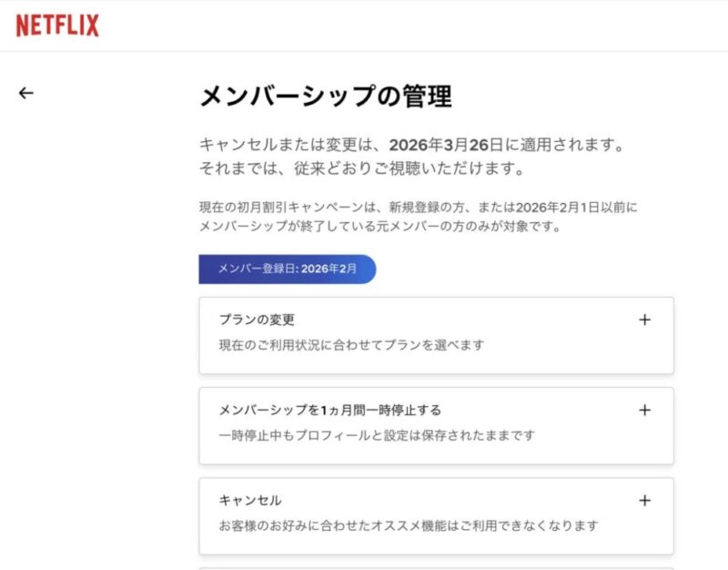Expand the プランの変更 section
Viewport: 728px width, 570px height.
tap(257, 320)
